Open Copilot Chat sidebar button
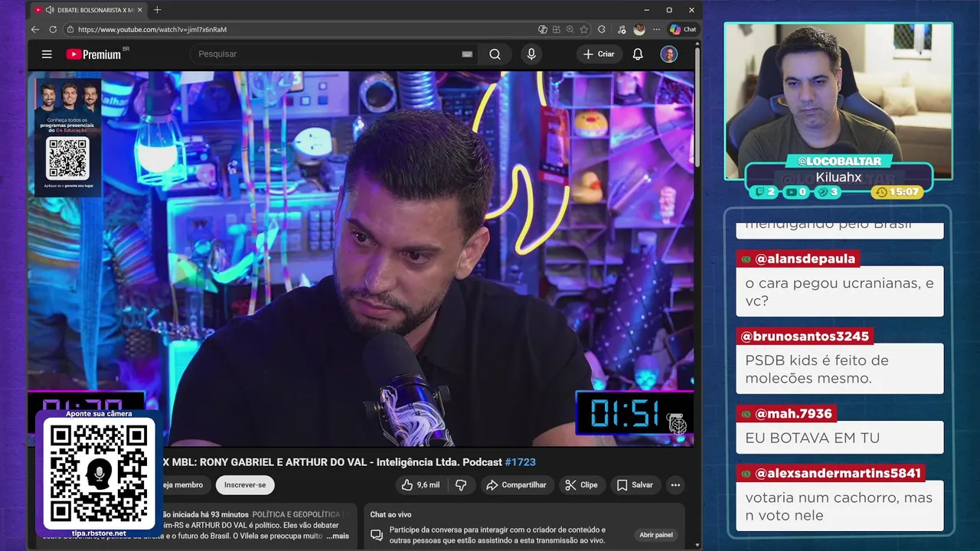The width and height of the screenshot is (980, 551). tap(683, 29)
